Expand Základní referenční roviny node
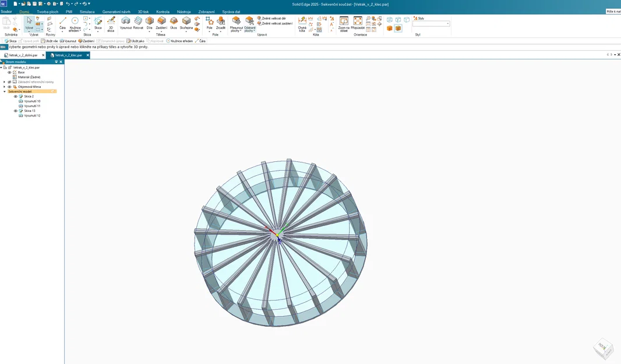621x364 pixels. 4,82
